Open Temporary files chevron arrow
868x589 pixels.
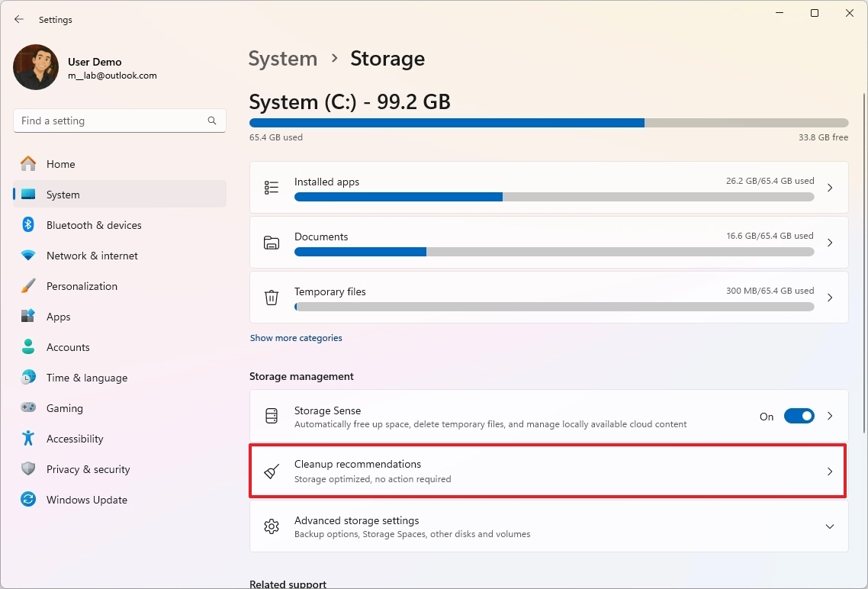point(830,298)
